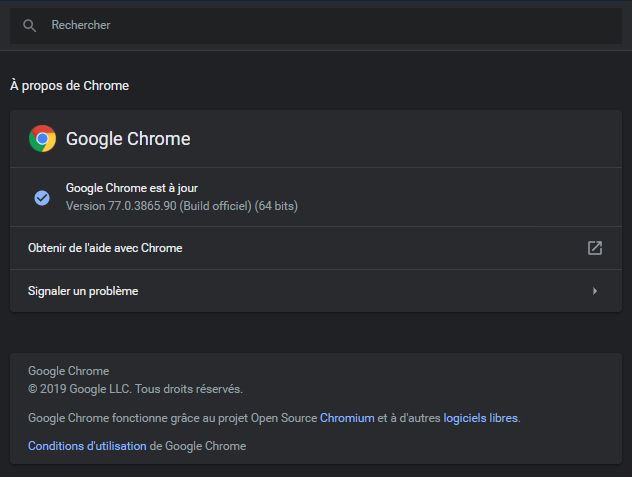Click the 'À propos de Chrome' heading

(x=69, y=85)
